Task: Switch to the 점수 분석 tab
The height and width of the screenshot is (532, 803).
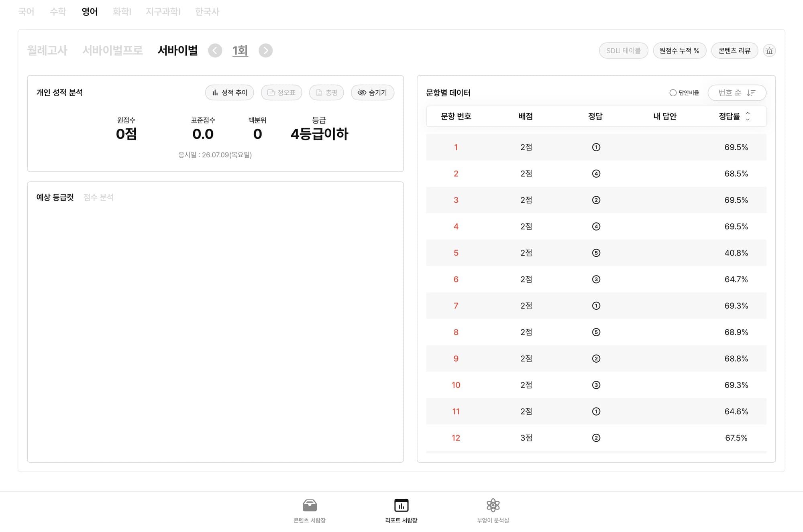Action: pos(98,197)
